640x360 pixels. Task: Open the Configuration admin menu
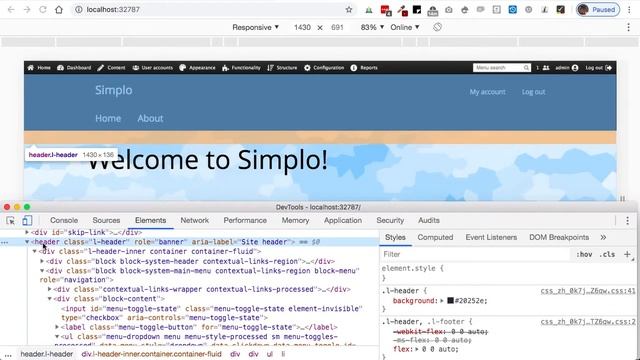pyautogui.click(x=324, y=68)
